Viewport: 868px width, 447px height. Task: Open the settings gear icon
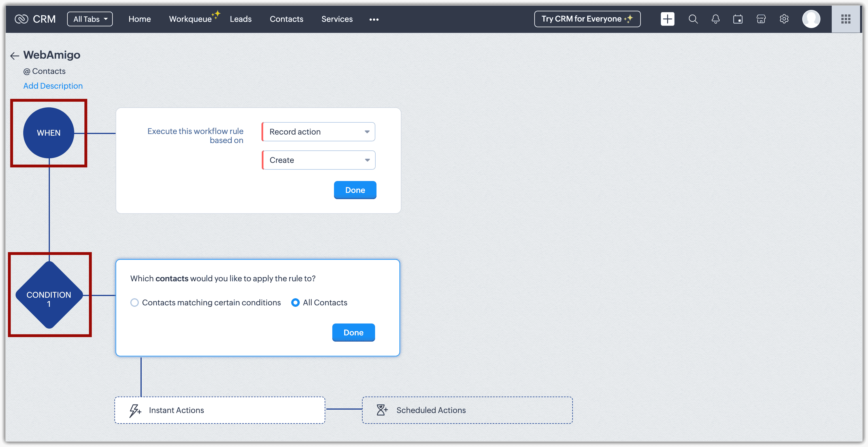pyautogui.click(x=784, y=19)
